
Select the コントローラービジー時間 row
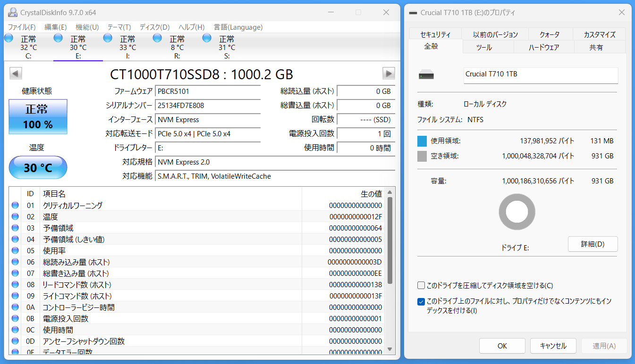[x=197, y=307]
